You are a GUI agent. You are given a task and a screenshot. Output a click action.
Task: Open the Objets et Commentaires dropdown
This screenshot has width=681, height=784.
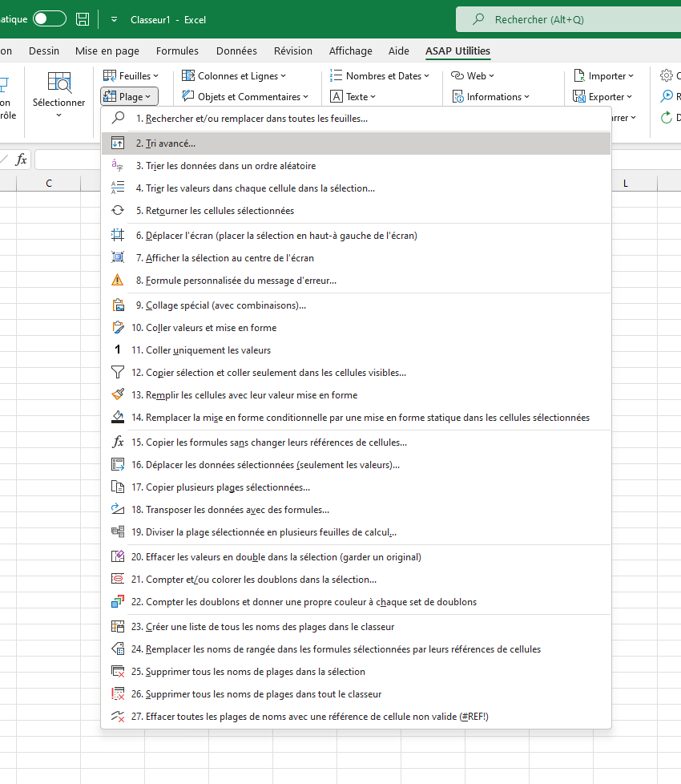coord(245,96)
